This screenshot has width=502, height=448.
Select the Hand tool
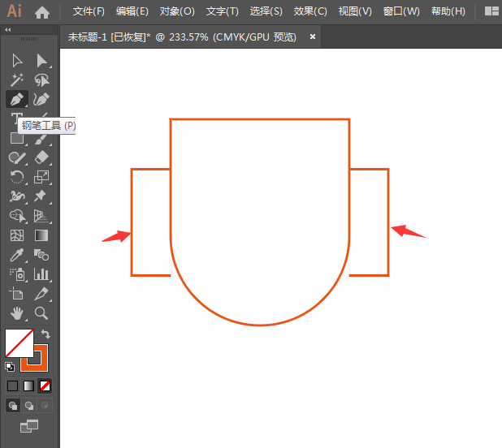[x=17, y=313]
